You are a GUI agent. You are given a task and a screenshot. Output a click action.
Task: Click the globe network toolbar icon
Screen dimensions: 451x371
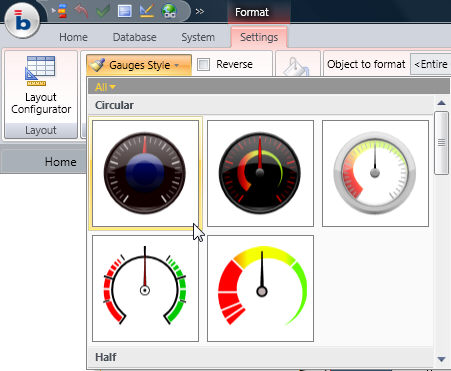click(x=169, y=11)
